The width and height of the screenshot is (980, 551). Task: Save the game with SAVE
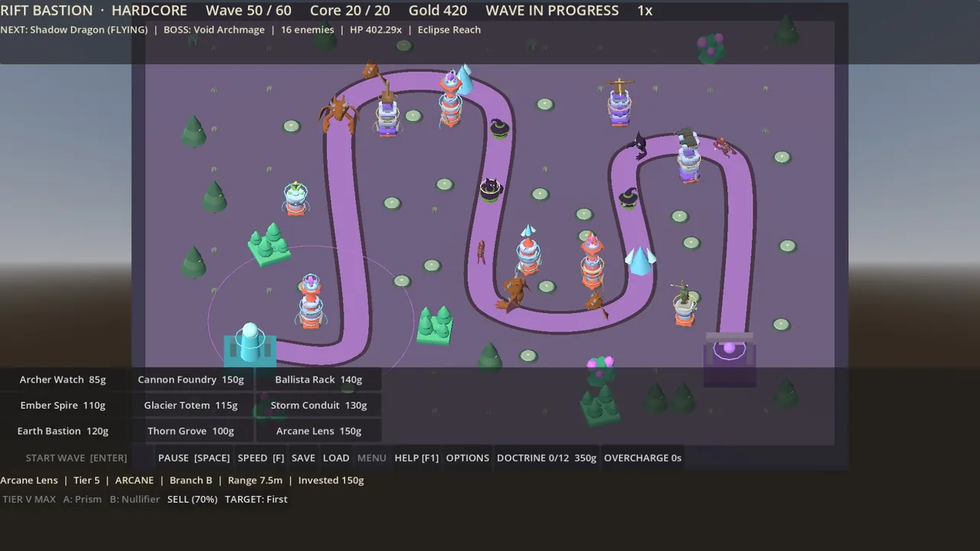click(303, 458)
